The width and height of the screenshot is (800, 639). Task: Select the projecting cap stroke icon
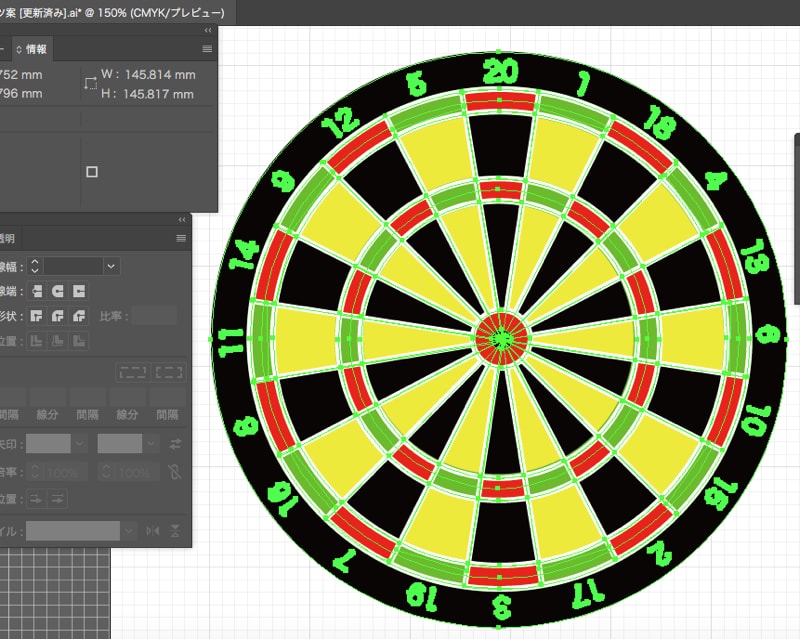point(78,291)
